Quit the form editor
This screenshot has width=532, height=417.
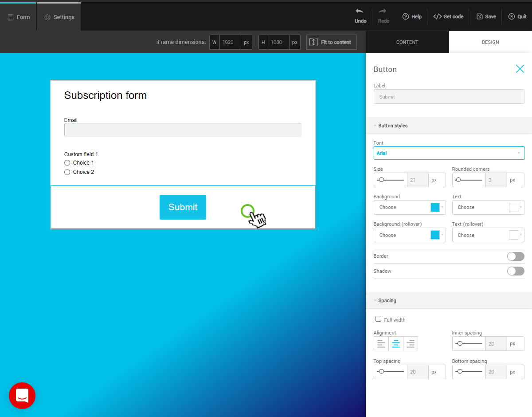point(511,16)
